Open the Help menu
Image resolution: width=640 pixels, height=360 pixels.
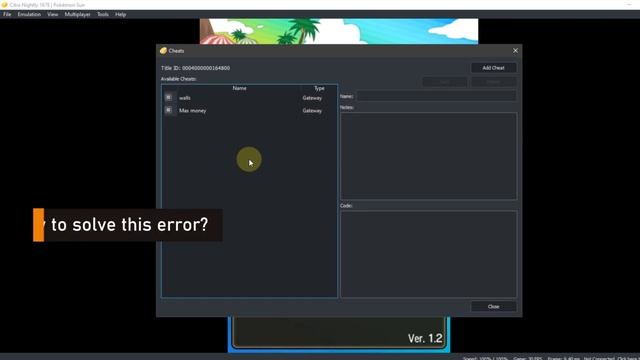[120, 14]
